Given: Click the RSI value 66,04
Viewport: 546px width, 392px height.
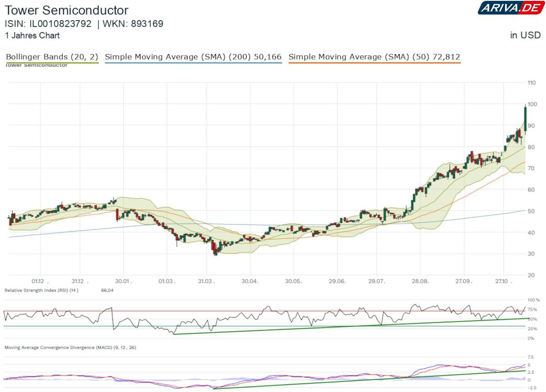Looking at the screenshot, I should tap(107, 290).
